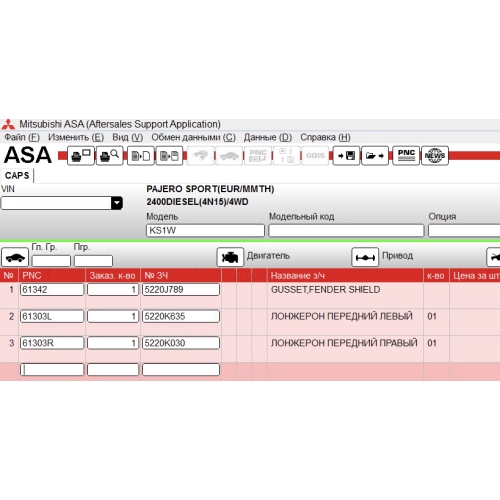The image size is (500, 500).
Task: Select the Двигатель engine icon
Action: (x=230, y=257)
